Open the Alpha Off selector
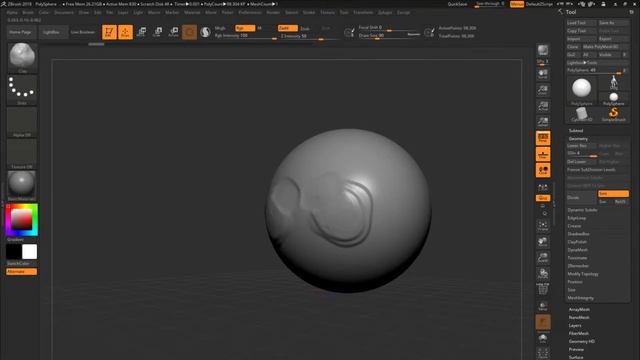Screen dimensions: 640x360 [22, 122]
